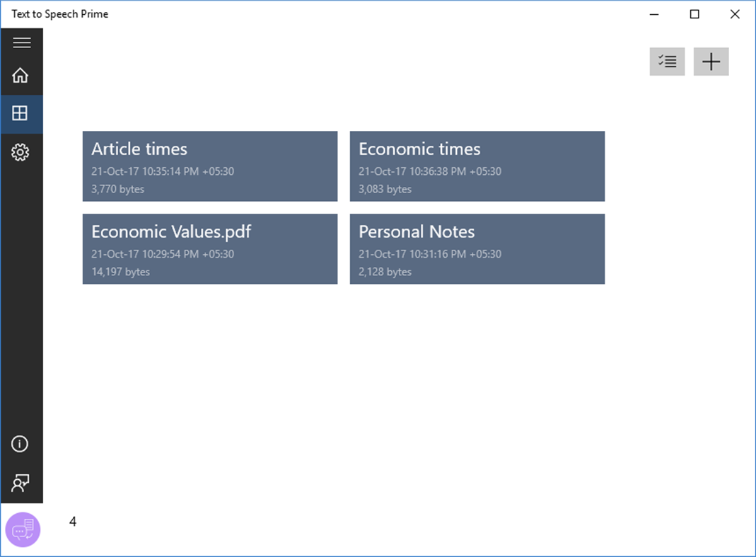Screen dimensions: 756x557
Task: Open the Personal Notes document
Action: (x=477, y=249)
